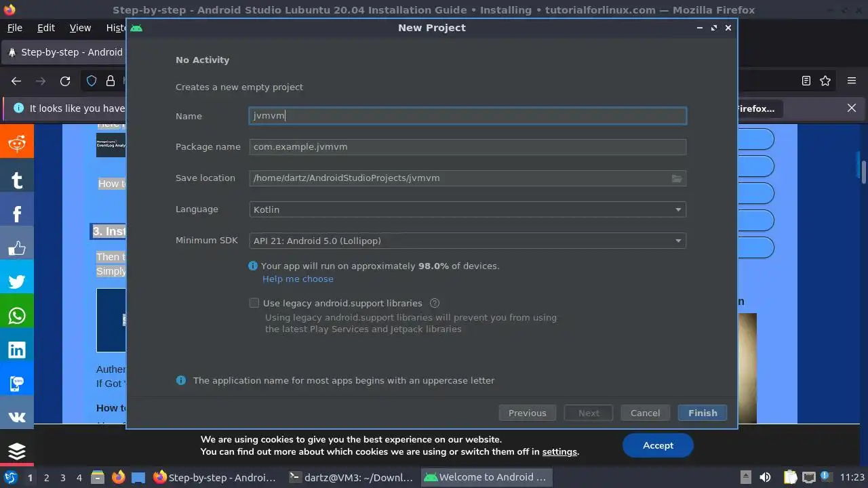The width and height of the screenshot is (868, 488).
Task: Open folder browser for Save location
Action: 677,178
